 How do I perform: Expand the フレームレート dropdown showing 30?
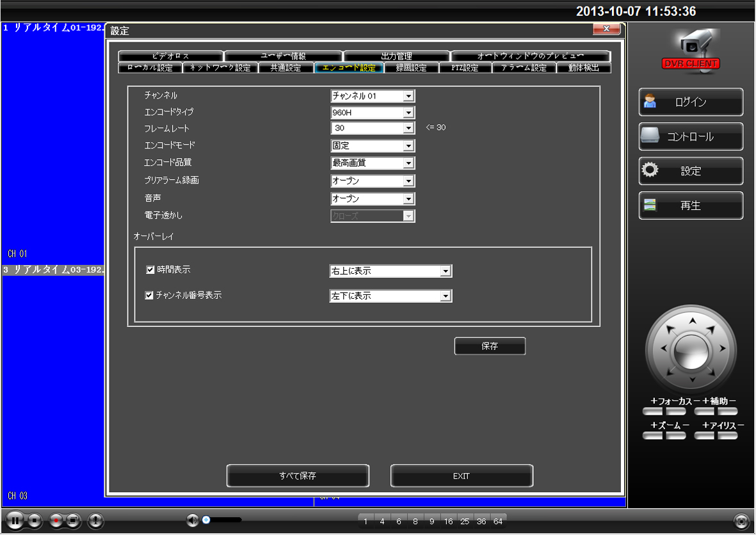373,129
